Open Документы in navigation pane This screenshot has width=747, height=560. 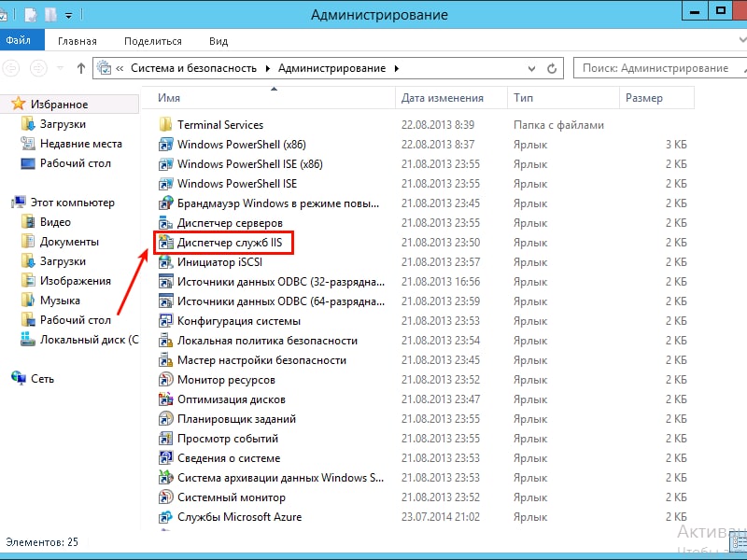69,242
